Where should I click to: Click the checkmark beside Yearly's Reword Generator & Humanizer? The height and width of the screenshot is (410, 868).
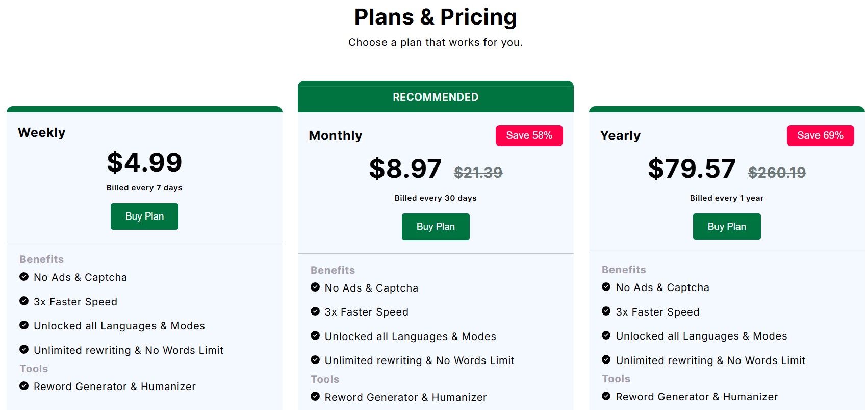point(606,396)
